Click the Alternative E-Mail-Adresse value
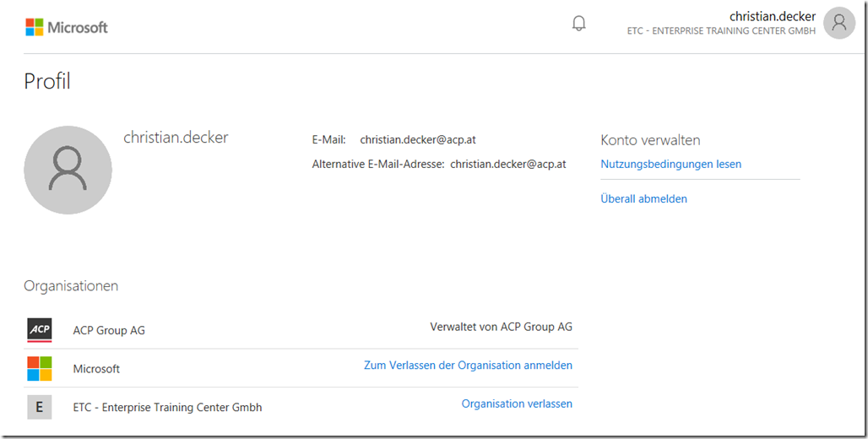Image resolution: width=868 pixels, height=439 pixels. click(x=508, y=164)
